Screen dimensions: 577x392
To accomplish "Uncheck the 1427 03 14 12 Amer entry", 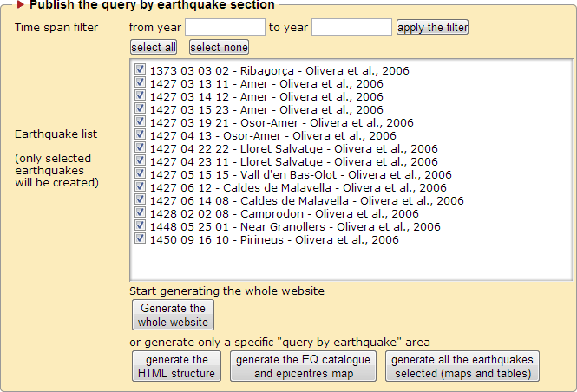I will (141, 96).
